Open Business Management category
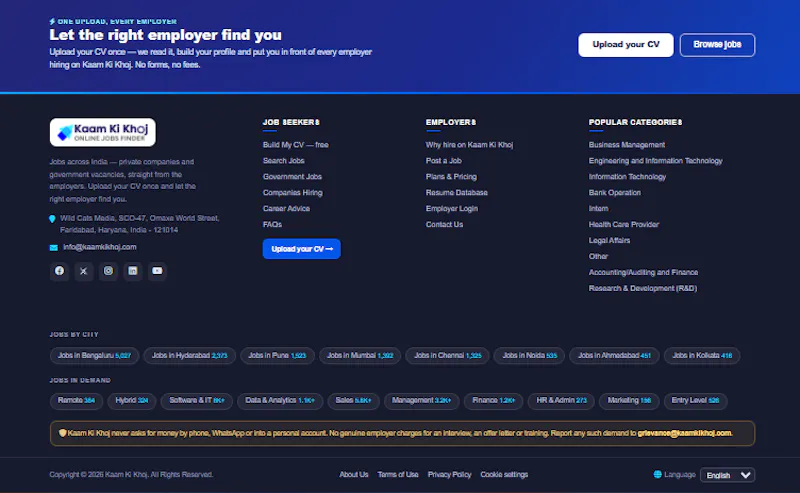Viewport: 800px width, 493px height. [627, 145]
